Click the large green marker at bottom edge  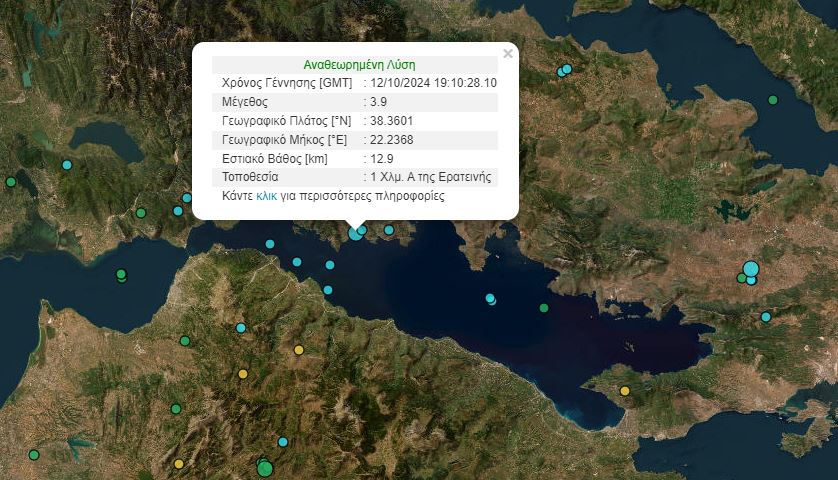coord(264,467)
